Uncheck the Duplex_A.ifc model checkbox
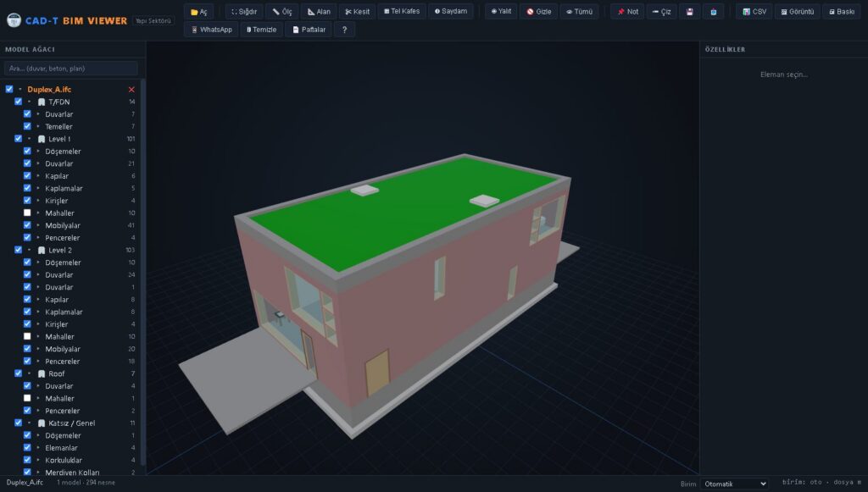868x492 pixels. tap(9, 89)
